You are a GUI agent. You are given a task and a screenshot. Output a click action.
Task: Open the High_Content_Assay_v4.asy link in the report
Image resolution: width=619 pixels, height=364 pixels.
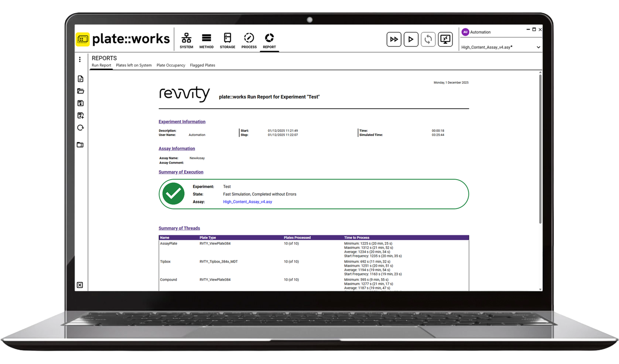pyautogui.click(x=248, y=202)
